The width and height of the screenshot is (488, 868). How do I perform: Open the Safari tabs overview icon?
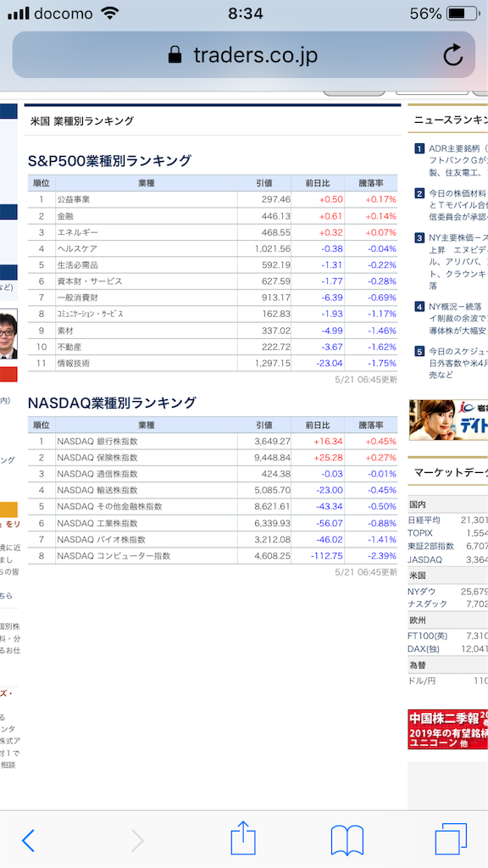point(451,839)
